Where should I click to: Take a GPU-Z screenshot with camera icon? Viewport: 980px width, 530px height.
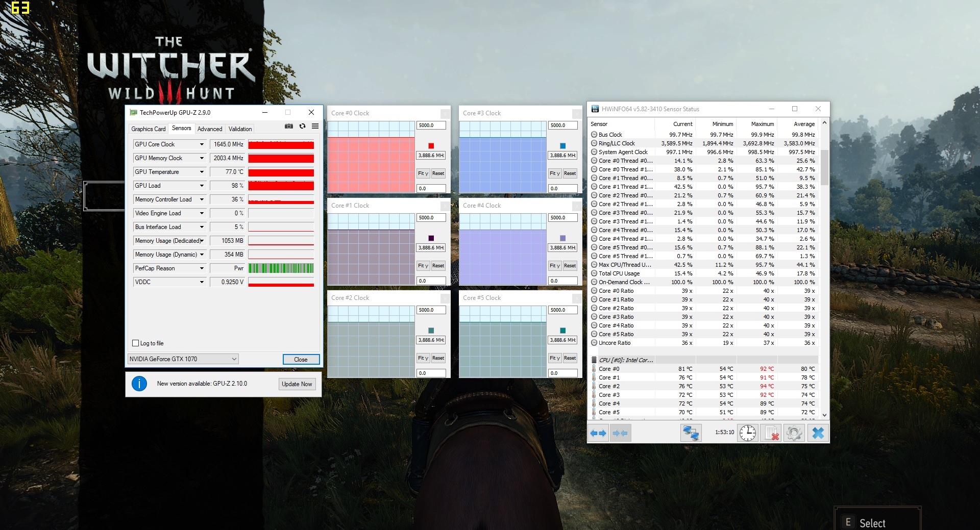coord(289,126)
